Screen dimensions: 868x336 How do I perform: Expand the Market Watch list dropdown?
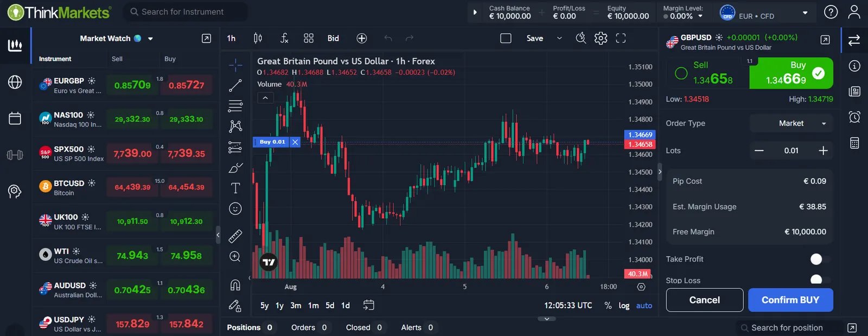150,39
